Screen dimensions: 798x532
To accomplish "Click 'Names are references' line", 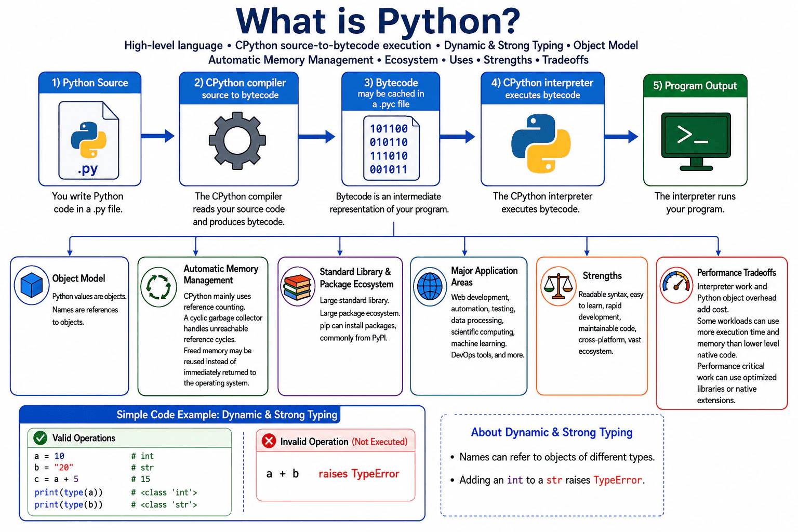I will 85,310.
